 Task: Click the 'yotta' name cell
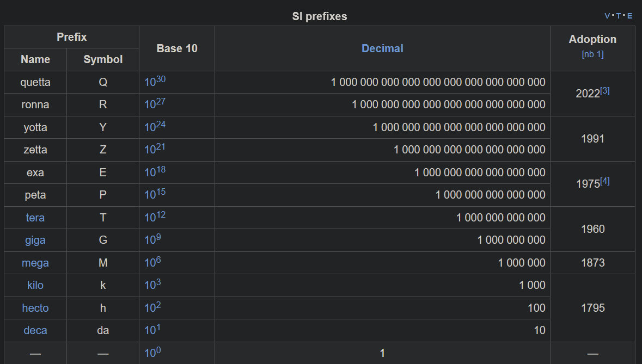35,128
